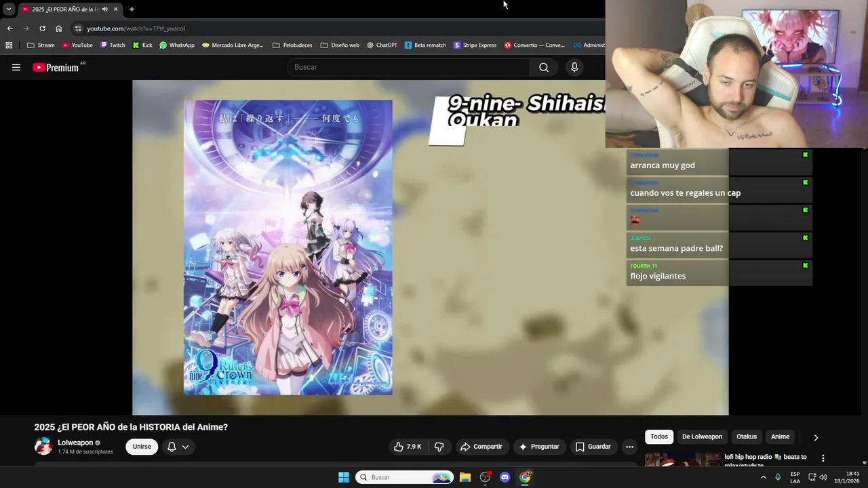
Task: Open the Beta rematch bookmark
Action: tap(425, 45)
